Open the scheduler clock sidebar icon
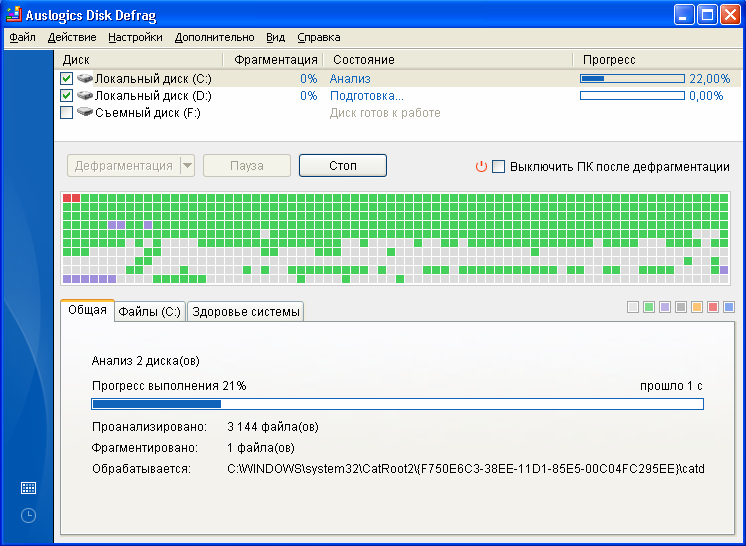Viewport: 746px width, 546px height. [x=28, y=515]
